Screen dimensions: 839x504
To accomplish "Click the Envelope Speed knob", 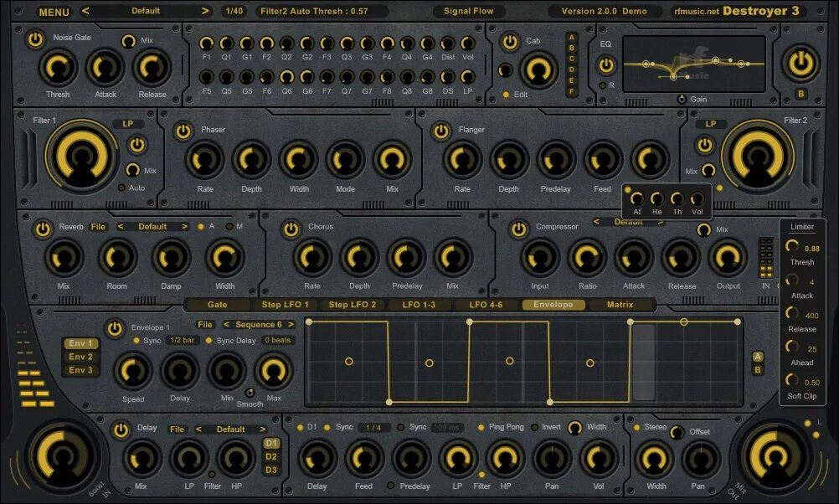I will tap(132, 371).
